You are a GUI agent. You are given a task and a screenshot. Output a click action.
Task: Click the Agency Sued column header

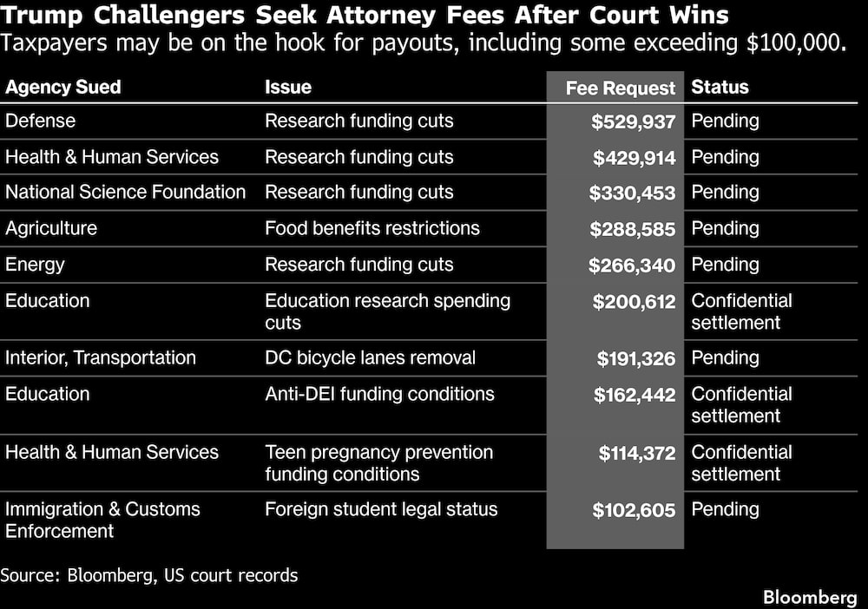62,88
